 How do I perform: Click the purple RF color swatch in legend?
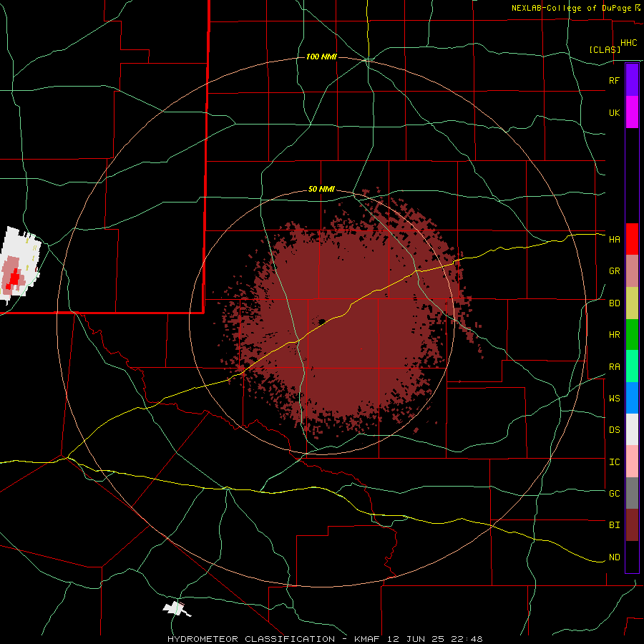pyautogui.click(x=632, y=80)
